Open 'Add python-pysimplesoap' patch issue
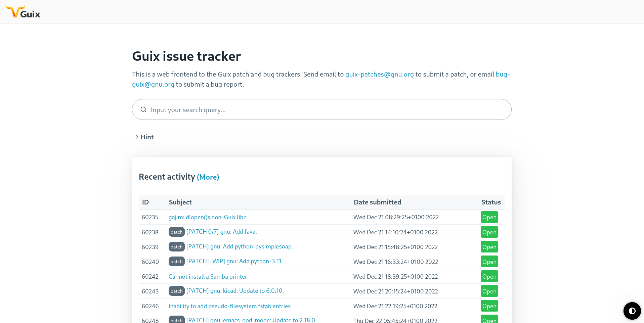The image size is (644, 323). (240, 246)
